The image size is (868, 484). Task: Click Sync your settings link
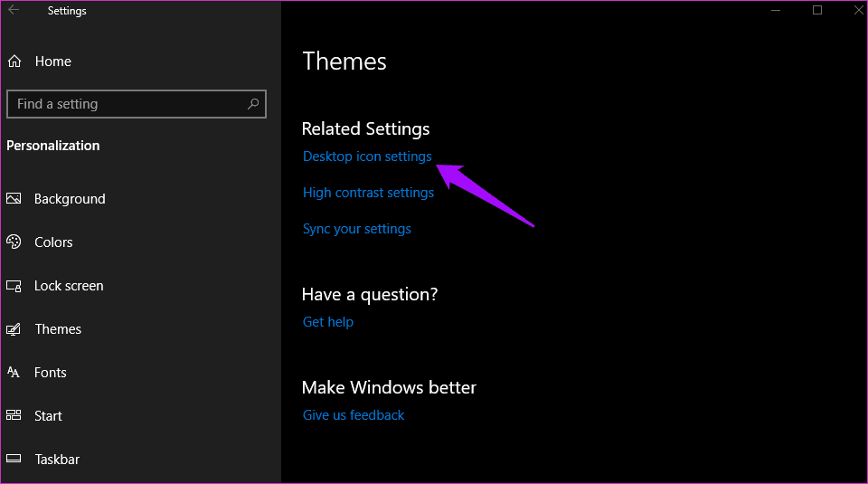357,229
